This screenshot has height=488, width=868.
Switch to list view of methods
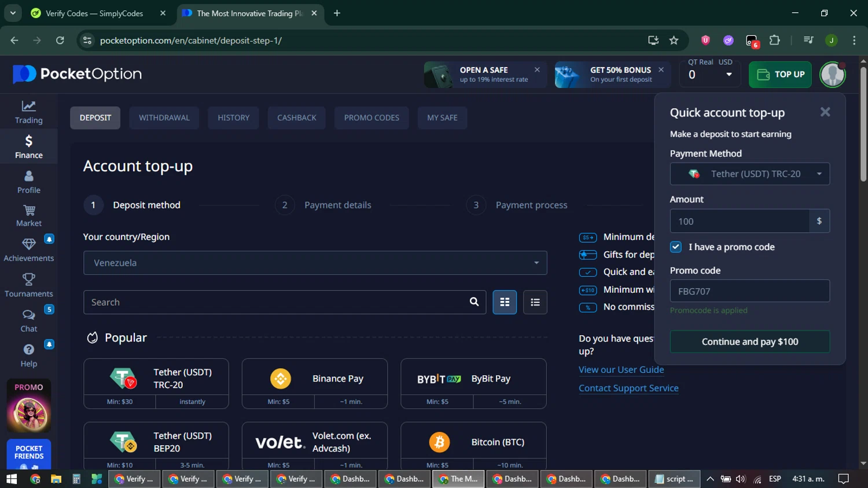pos(535,302)
